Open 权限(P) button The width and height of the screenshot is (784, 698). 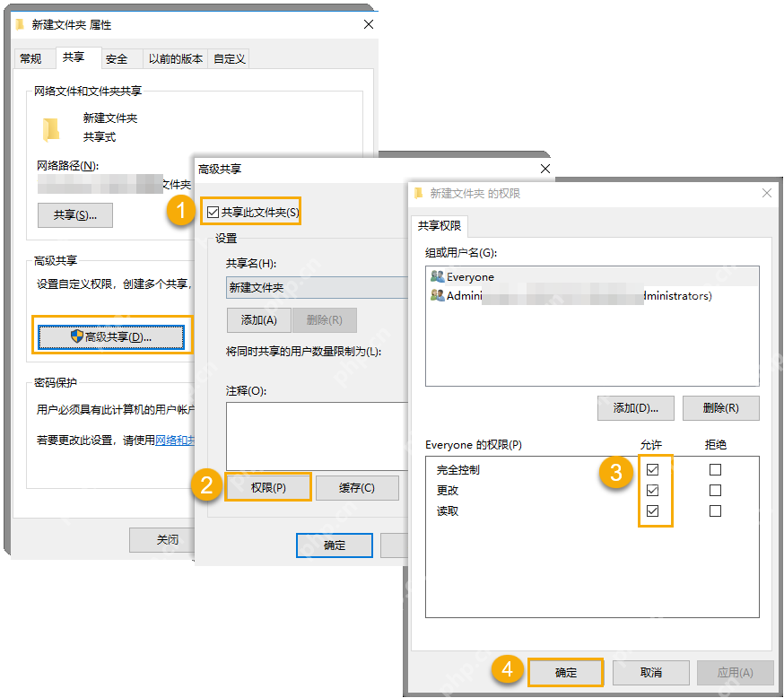click(268, 487)
